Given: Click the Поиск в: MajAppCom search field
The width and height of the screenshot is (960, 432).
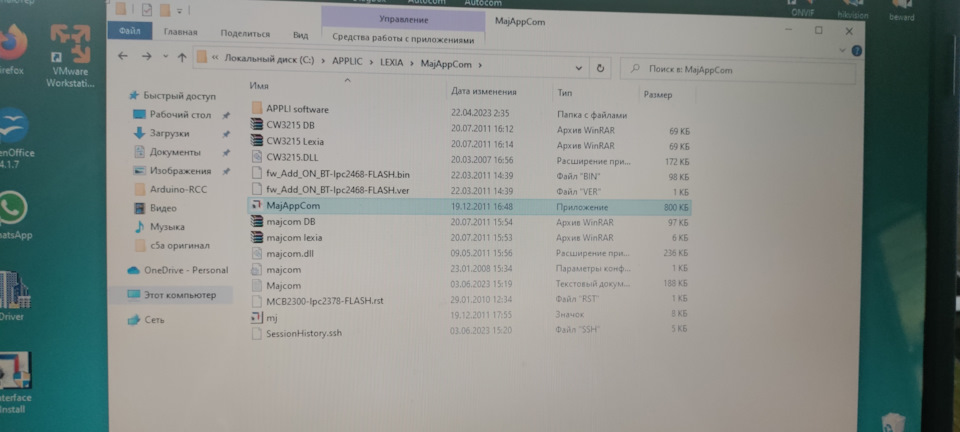Looking at the screenshot, I should coord(737,71).
